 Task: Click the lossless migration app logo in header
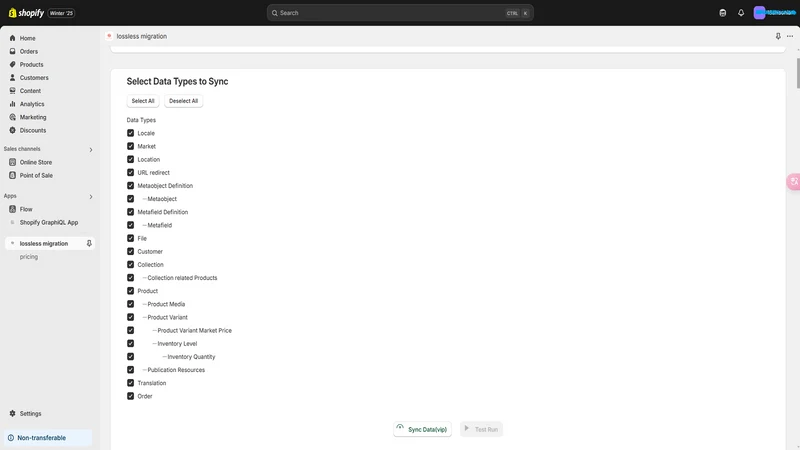click(109, 36)
